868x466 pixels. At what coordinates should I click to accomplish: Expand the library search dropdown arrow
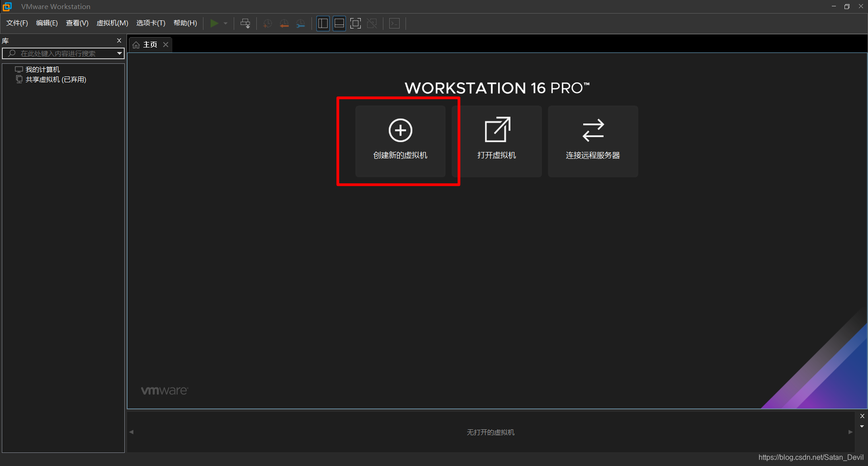tap(119, 53)
